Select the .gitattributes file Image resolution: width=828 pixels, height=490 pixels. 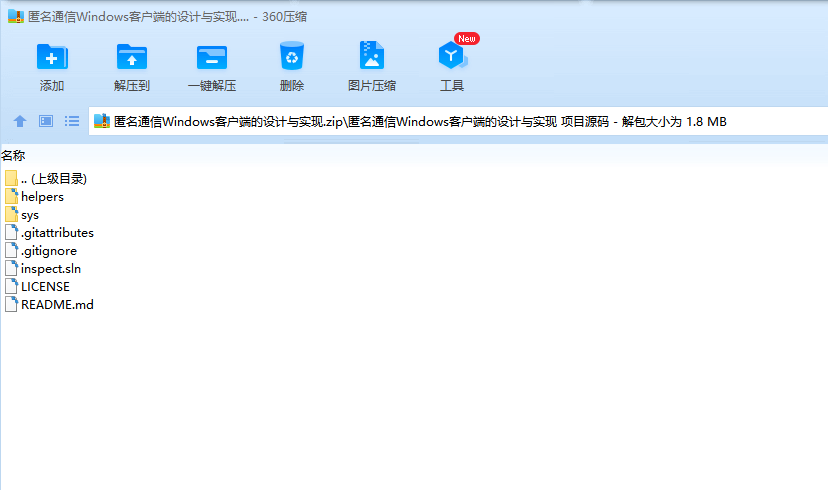(49, 232)
